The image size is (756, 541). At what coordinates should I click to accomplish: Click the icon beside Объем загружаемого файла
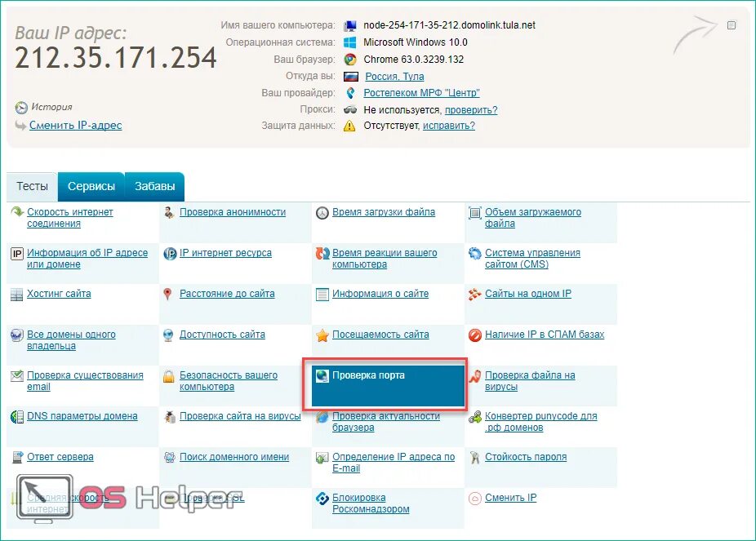coord(475,212)
